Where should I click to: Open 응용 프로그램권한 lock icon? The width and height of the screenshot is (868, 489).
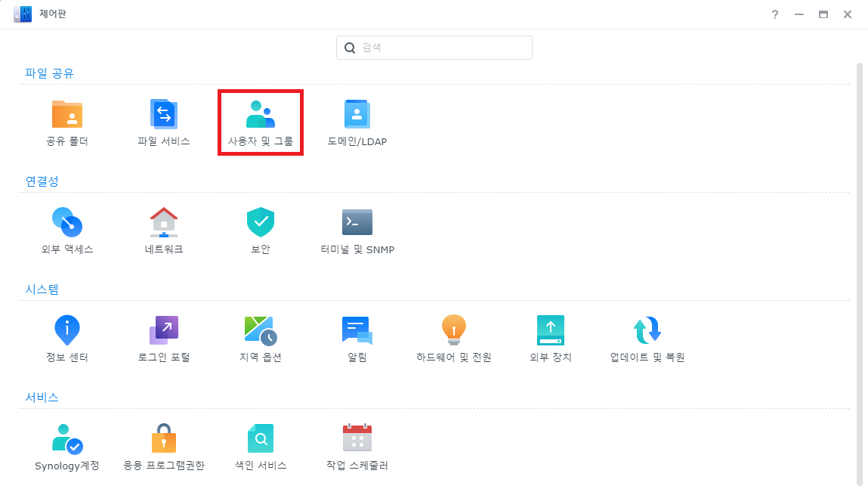click(x=163, y=439)
